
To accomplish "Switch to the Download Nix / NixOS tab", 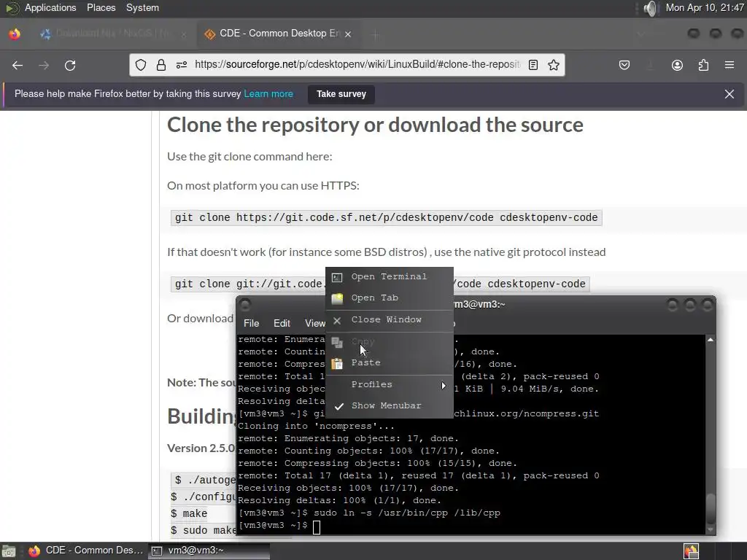I will click(113, 34).
